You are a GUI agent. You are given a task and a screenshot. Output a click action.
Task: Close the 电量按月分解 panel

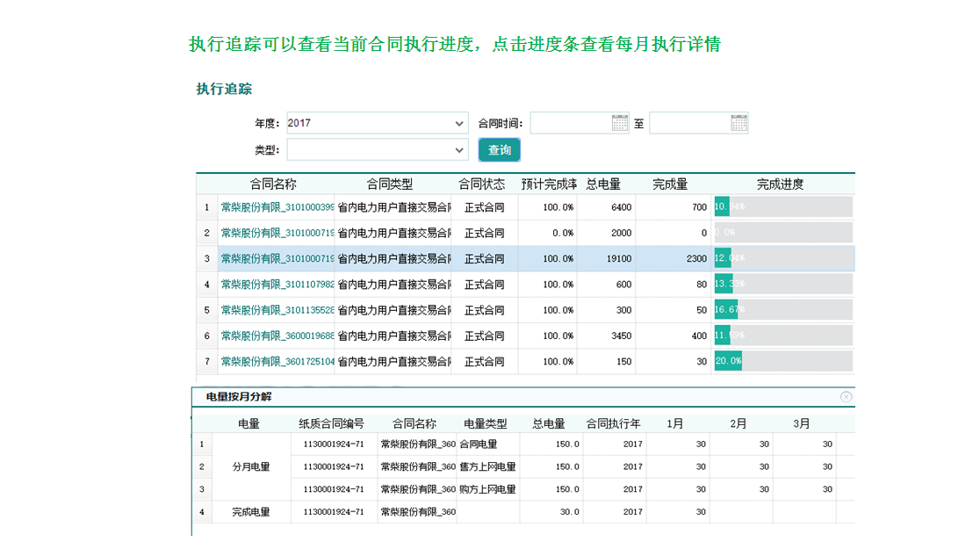pyautogui.click(x=846, y=397)
